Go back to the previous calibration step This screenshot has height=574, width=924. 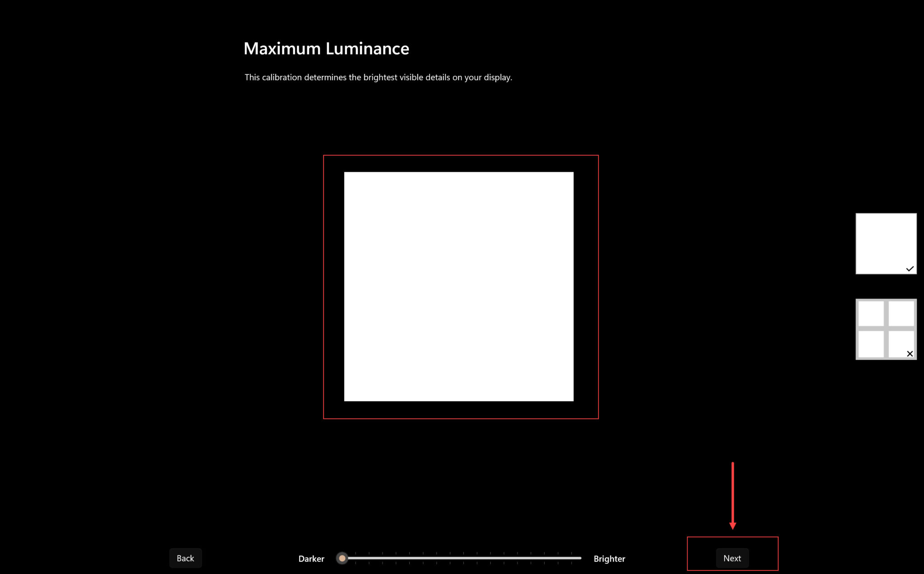tap(185, 558)
